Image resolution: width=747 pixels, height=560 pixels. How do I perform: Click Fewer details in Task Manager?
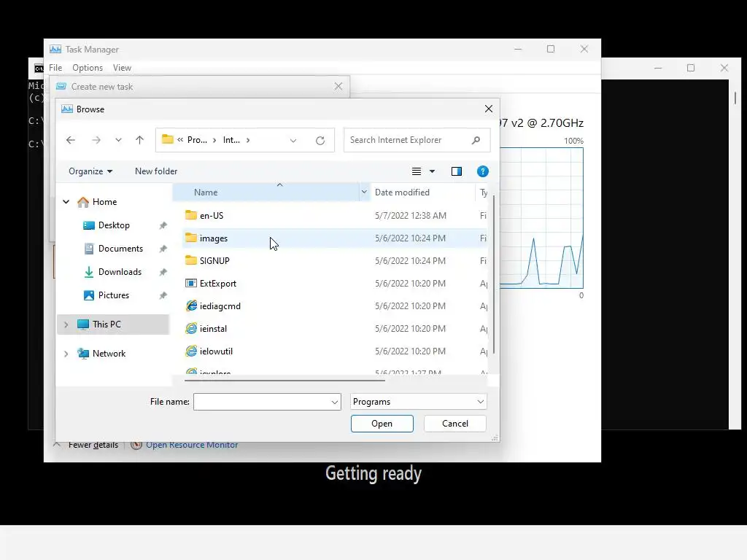tap(93, 445)
